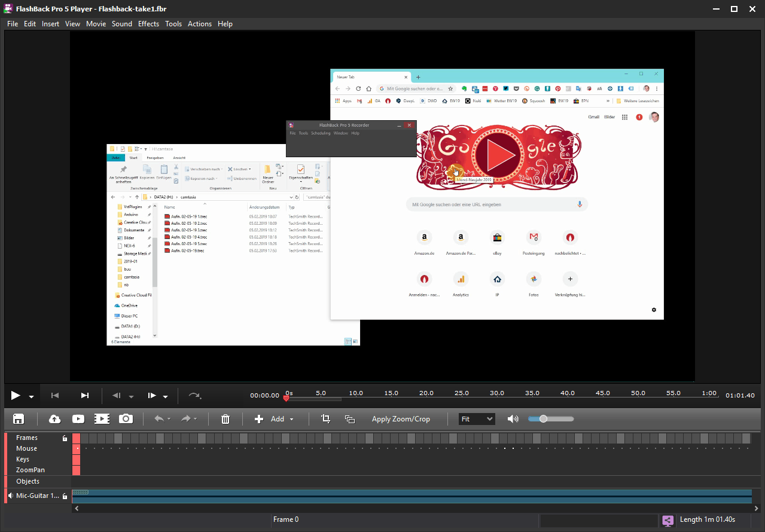
Task: Click the trash delete icon
Action: pyautogui.click(x=225, y=419)
